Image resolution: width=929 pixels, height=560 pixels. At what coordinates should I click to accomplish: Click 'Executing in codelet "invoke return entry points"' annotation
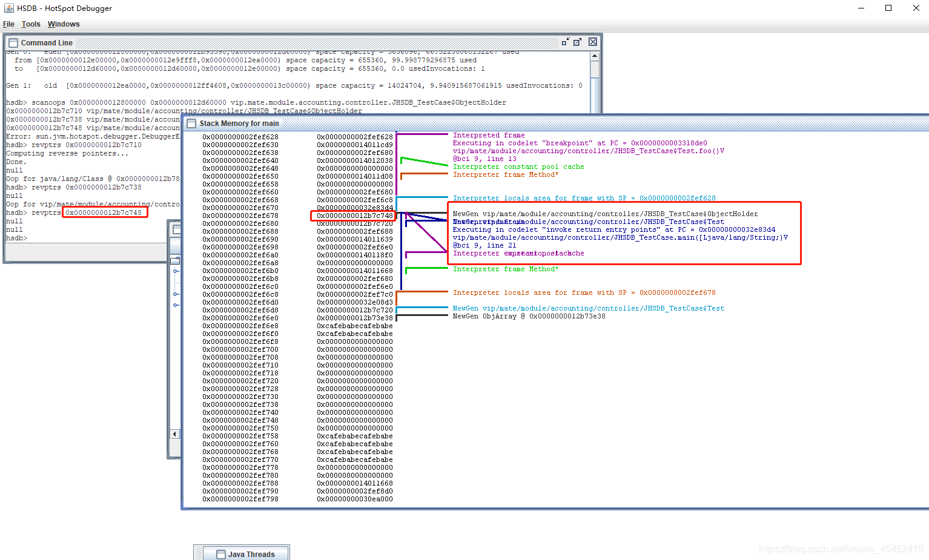pos(613,230)
